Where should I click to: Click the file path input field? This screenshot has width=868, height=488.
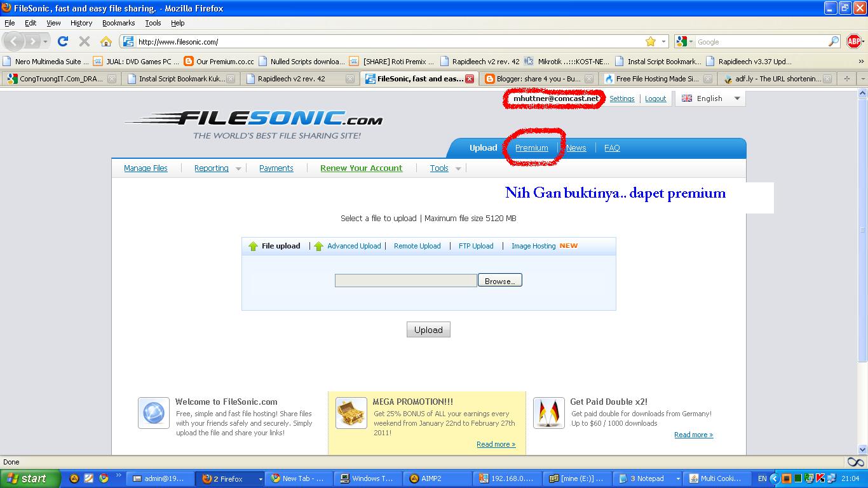pos(405,281)
